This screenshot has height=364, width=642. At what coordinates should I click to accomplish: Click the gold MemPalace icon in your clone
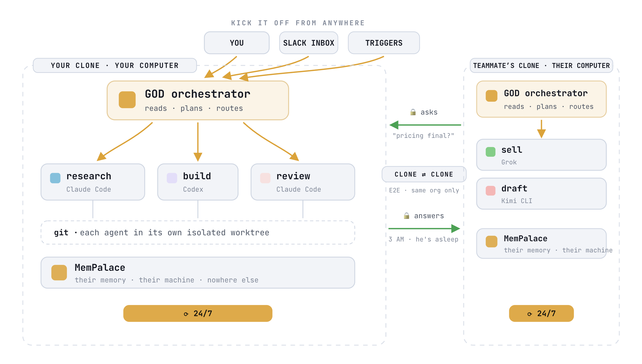(59, 273)
